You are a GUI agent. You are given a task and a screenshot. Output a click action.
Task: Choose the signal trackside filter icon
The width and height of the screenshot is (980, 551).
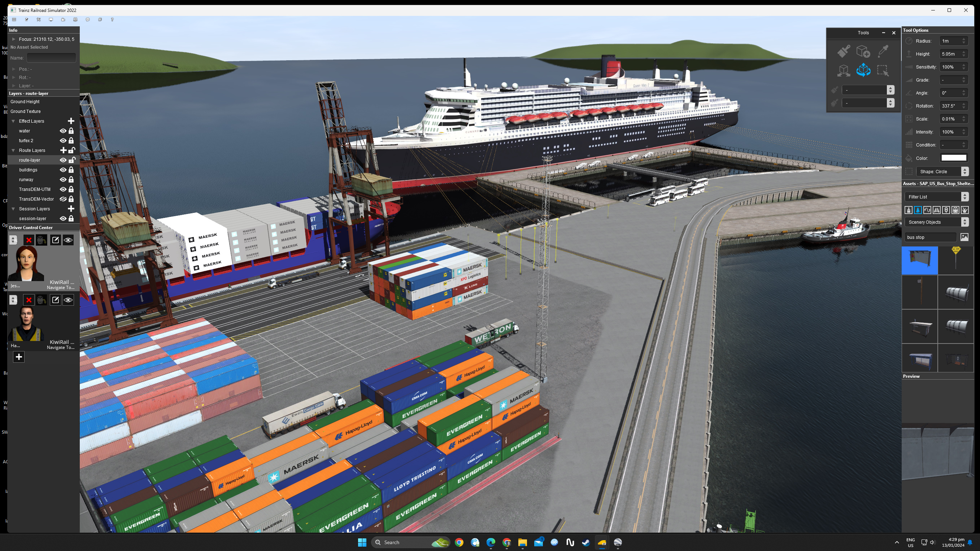pos(946,210)
